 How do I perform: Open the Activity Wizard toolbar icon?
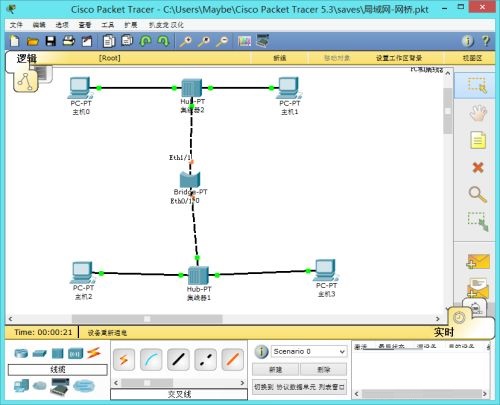pyautogui.click(x=87, y=41)
